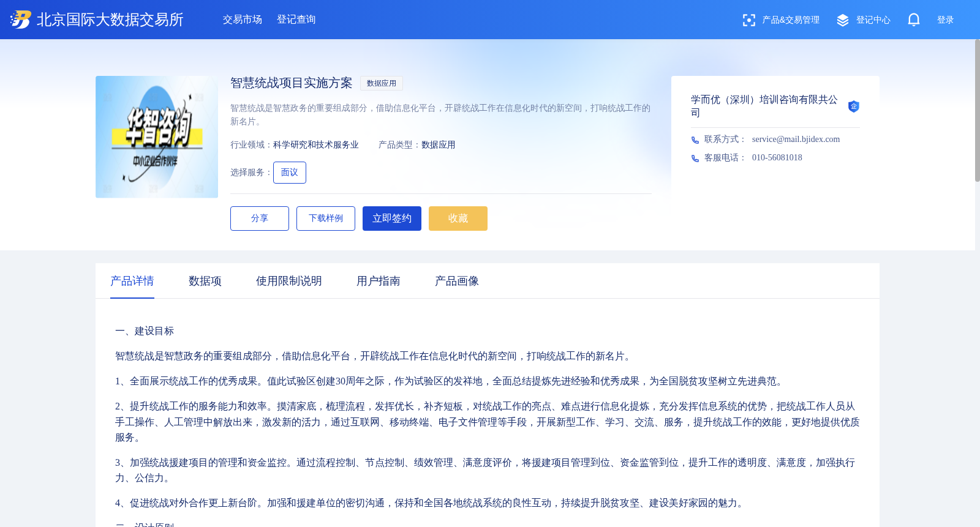
Task: Click the 登录 login link
Action: [x=946, y=20]
